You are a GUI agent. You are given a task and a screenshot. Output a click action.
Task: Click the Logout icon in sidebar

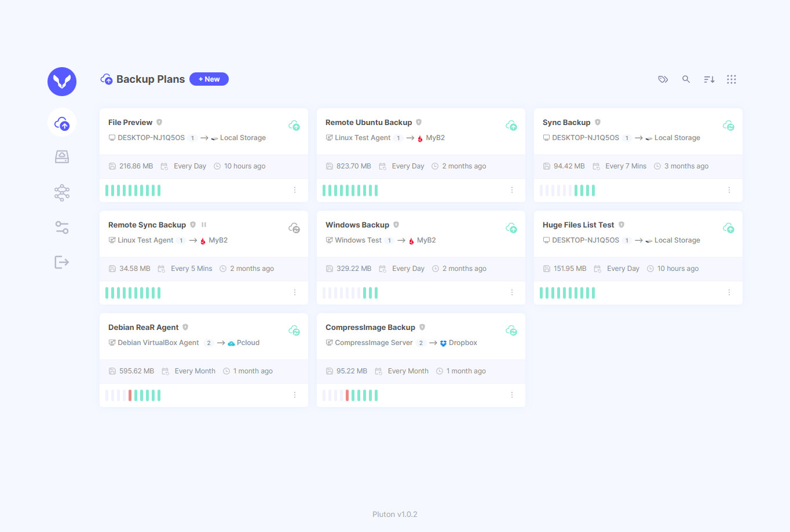pos(62,262)
